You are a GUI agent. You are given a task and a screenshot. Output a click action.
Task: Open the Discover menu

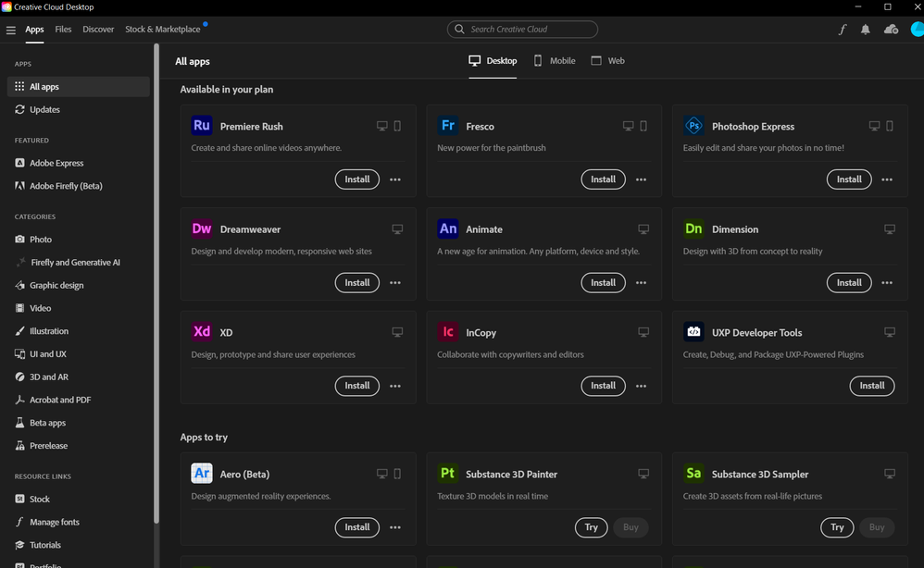point(98,29)
